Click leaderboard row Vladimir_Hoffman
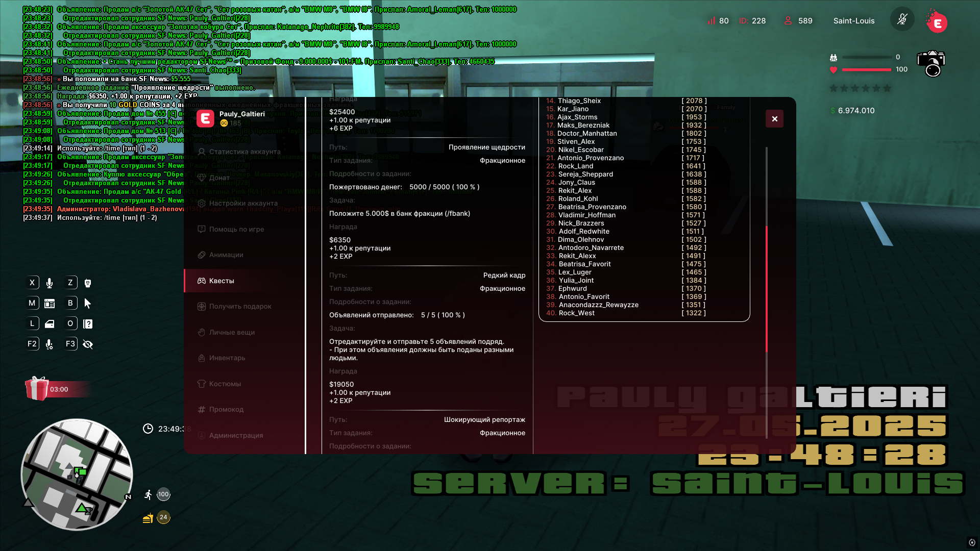 pyautogui.click(x=627, y=215)
